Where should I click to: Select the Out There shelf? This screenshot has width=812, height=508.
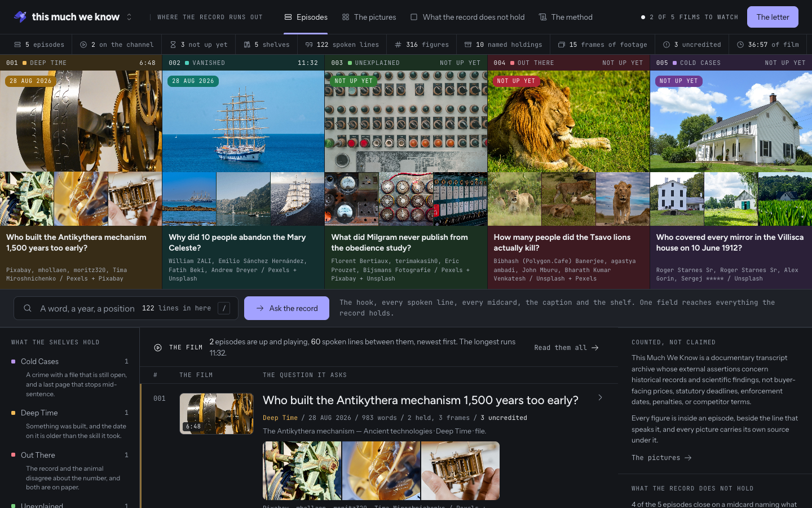pyautogui.click(x=70, y=455)
